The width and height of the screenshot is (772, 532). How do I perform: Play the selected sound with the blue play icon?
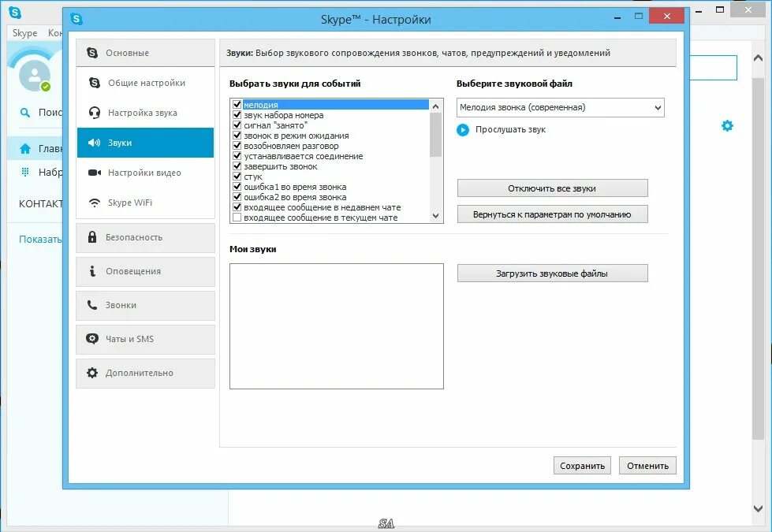[x=463, y=130]
